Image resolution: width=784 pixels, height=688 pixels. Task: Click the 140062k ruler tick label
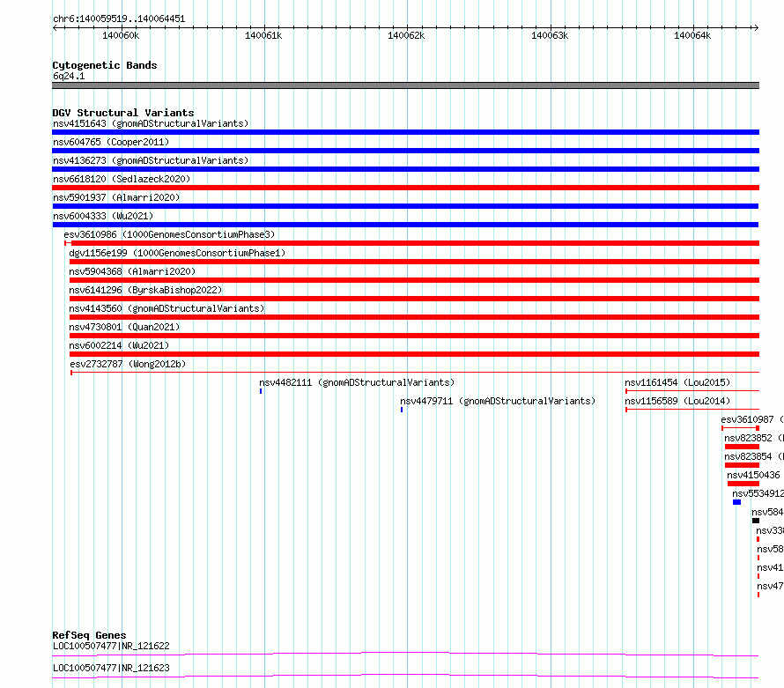pos(406,35)
